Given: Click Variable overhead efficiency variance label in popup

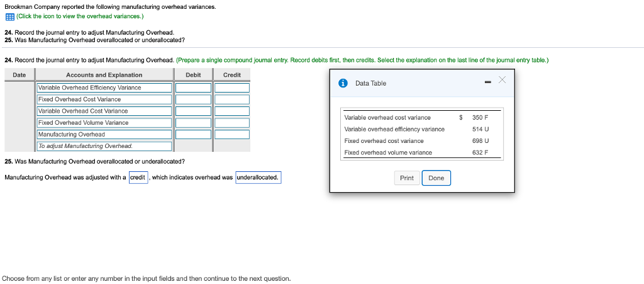Looking at the screenshot, I should click(x=394, y=129).
